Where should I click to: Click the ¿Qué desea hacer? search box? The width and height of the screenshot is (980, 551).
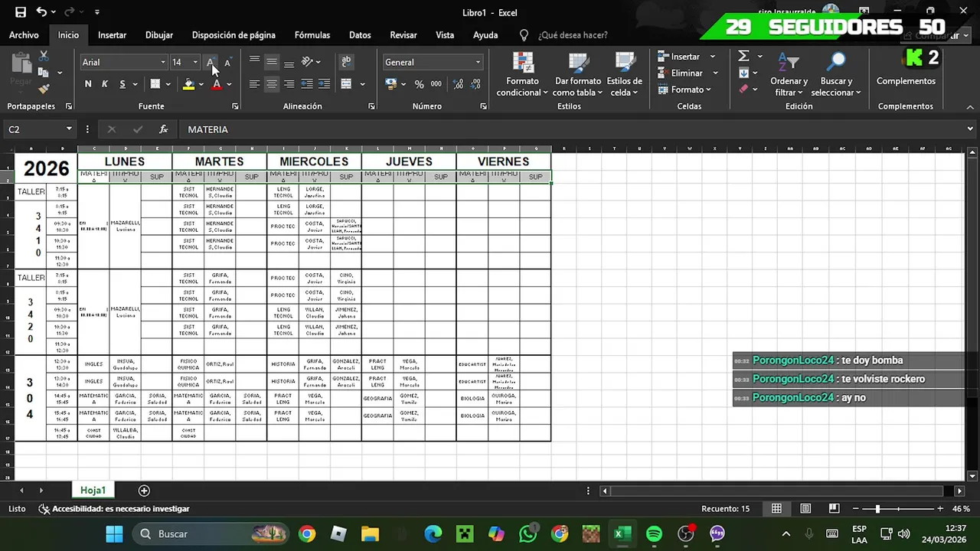(x=573, y=35)
